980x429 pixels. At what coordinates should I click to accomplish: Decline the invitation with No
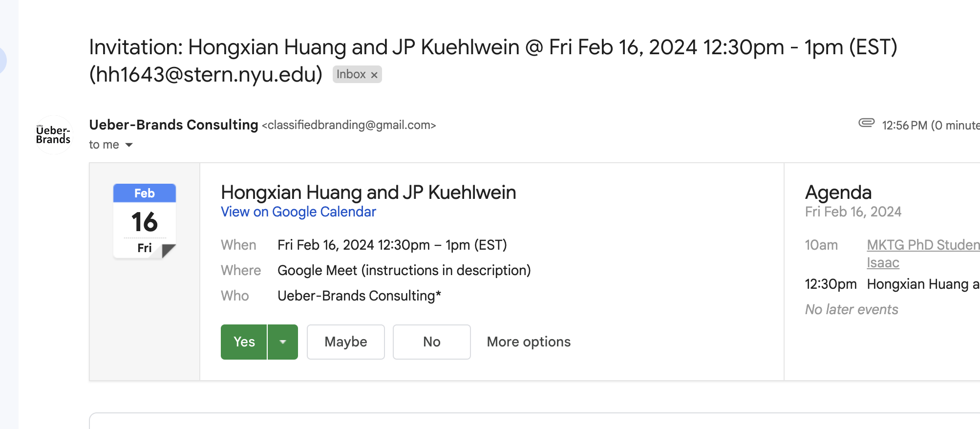click(x=431, y=342)
